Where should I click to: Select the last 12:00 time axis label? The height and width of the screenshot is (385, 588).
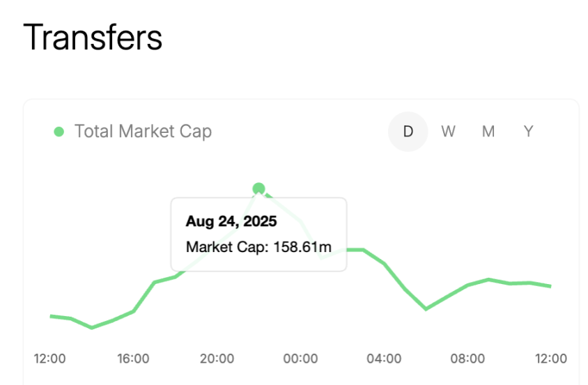[x=550, y=359]
